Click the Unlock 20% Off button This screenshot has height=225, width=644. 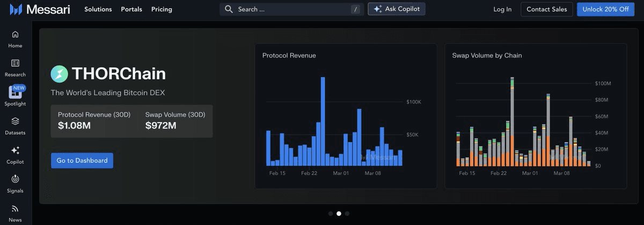[605, 9]
